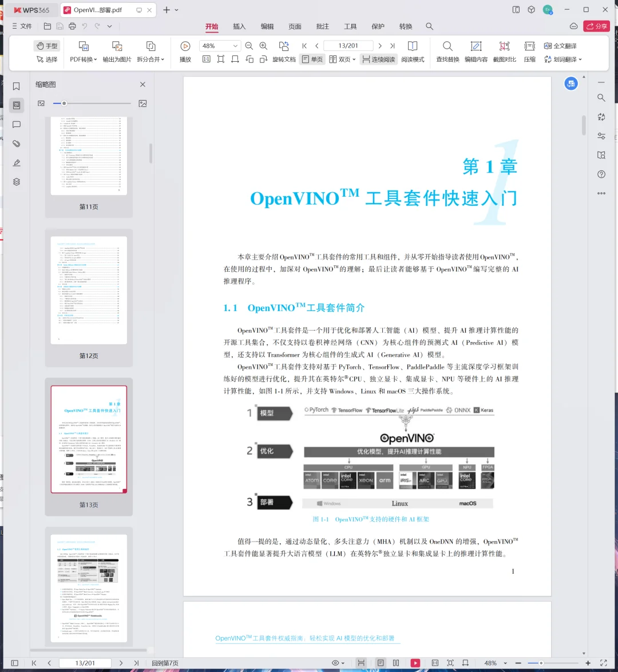618x672 pixels.
Task: Rotate page clockwise in ribbon
Action: (263, 59)
